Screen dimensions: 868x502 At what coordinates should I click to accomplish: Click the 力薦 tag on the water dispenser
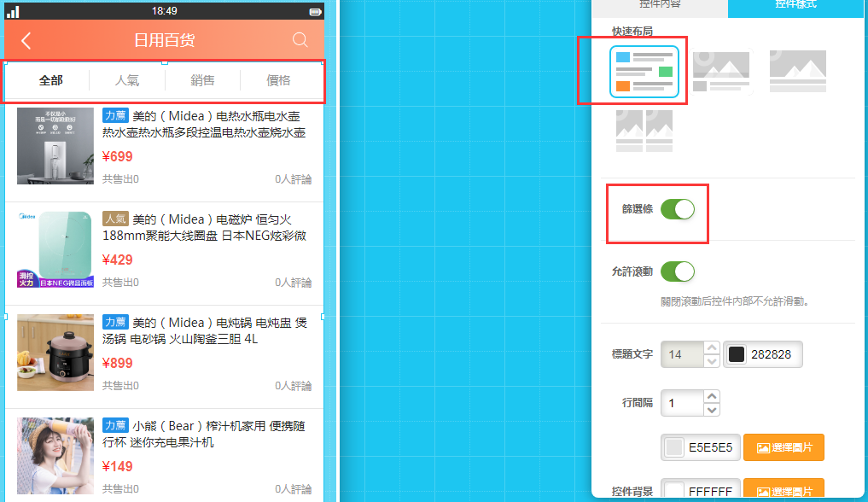tap(116, 115)
